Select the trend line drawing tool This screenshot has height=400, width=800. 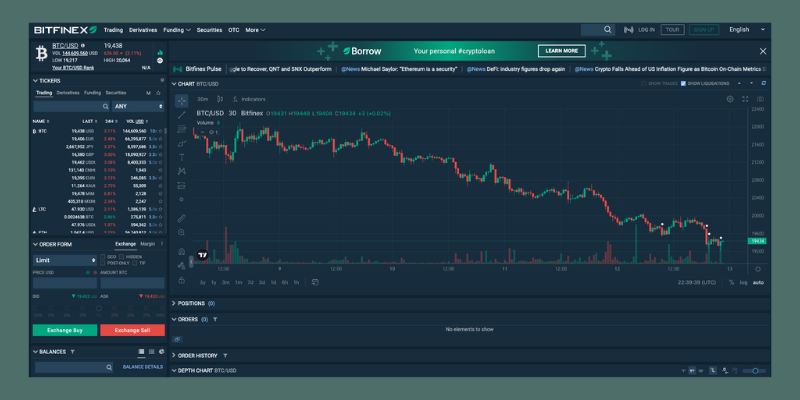[181, 115]
